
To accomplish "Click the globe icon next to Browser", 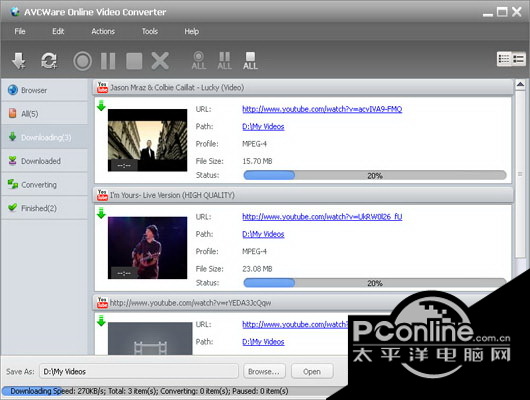I will coord(13,90).
